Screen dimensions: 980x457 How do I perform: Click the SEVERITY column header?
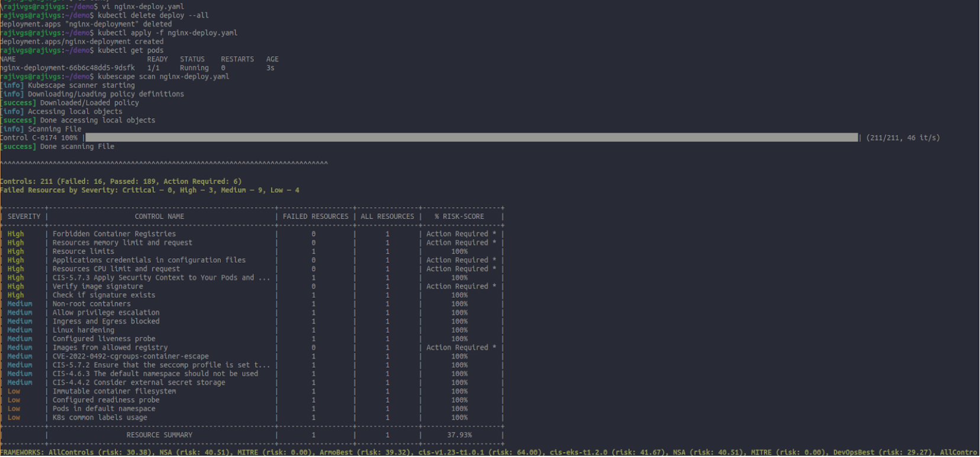coord(24,217)
